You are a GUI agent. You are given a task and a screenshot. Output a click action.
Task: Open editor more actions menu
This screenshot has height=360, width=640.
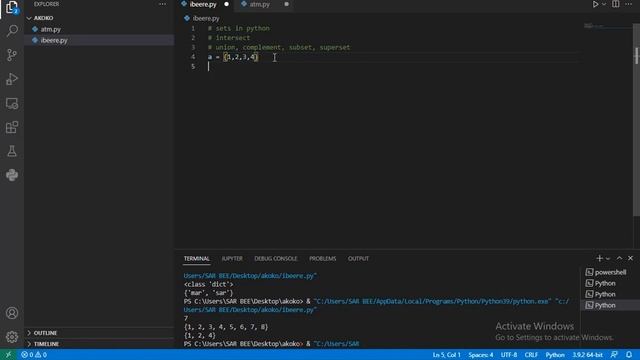click(629, 4)
